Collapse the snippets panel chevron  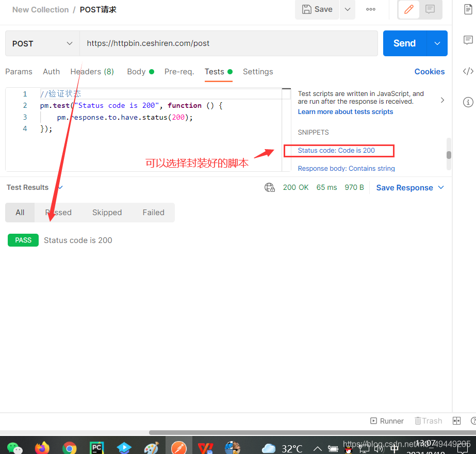click(442, 100)
